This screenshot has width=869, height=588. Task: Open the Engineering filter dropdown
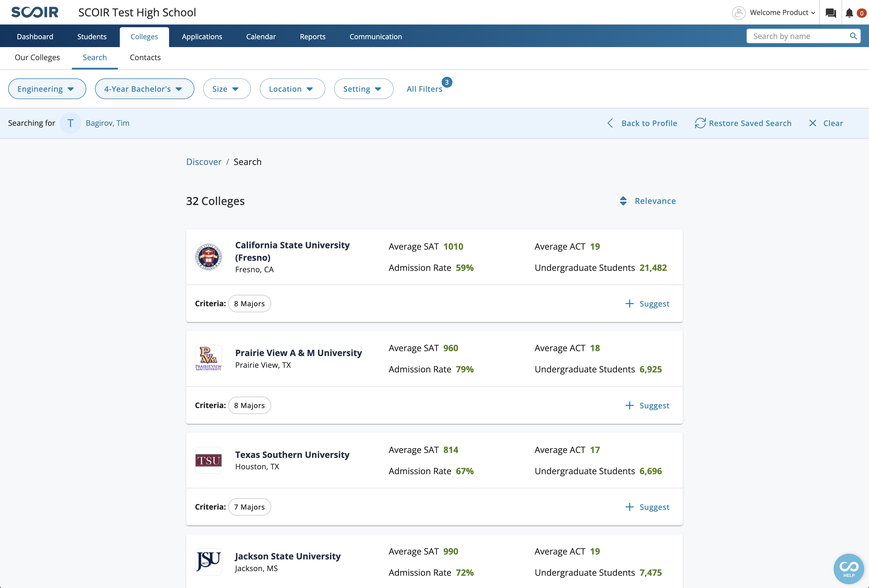pos(47,88)
